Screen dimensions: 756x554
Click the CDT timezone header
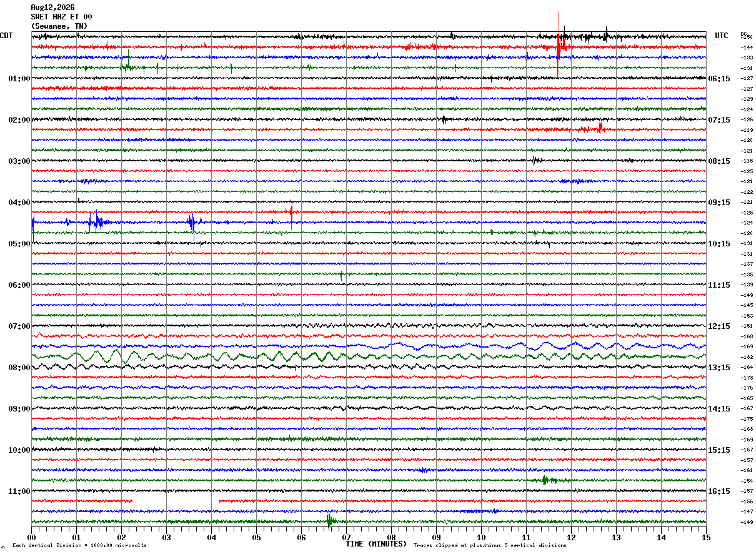pyautogui.click(x=6, y=36)
